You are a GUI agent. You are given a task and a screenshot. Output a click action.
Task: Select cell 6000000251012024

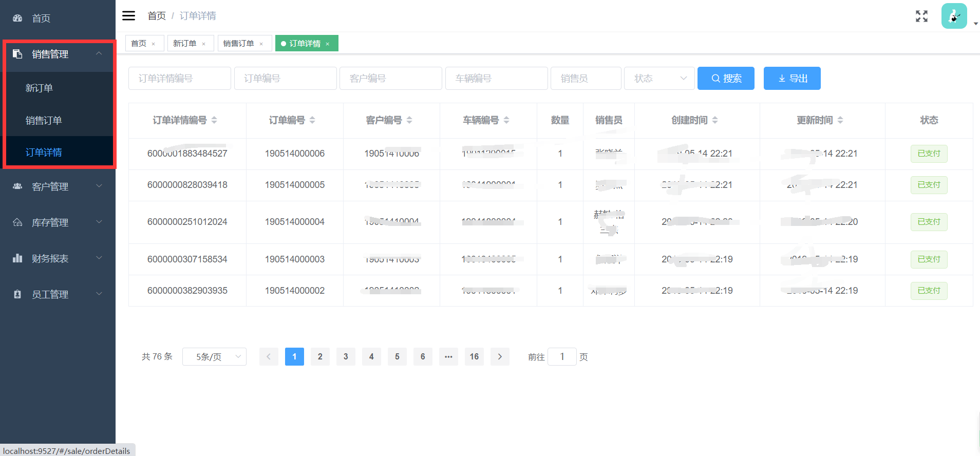click(187, 222)
